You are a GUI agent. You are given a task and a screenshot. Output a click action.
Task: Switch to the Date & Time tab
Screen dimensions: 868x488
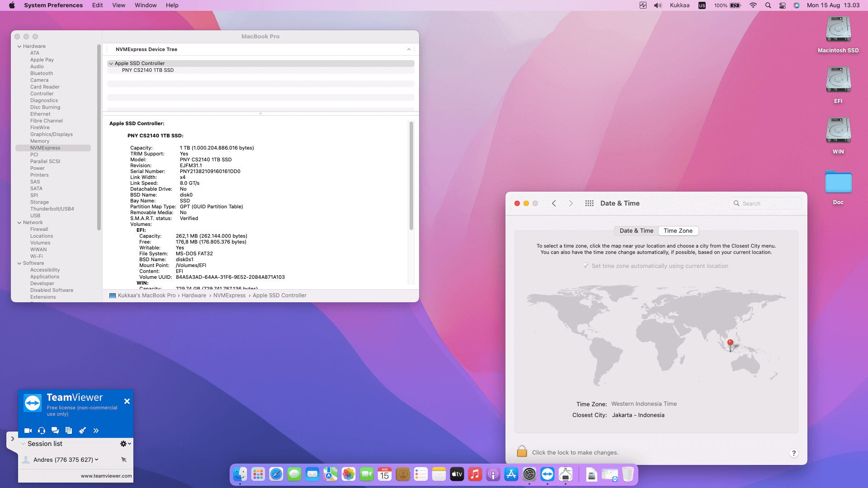636,231
